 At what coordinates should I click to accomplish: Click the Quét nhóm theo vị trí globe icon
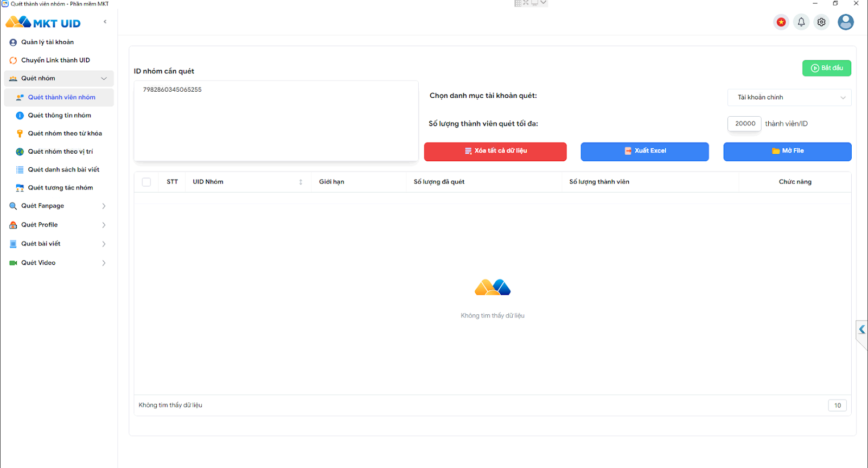click(x=20, y=151)
